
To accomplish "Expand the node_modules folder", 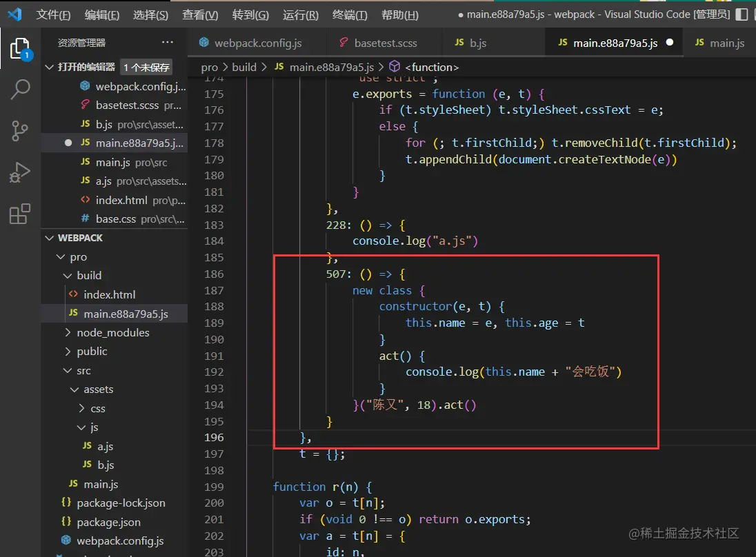I will click(68, 332).
